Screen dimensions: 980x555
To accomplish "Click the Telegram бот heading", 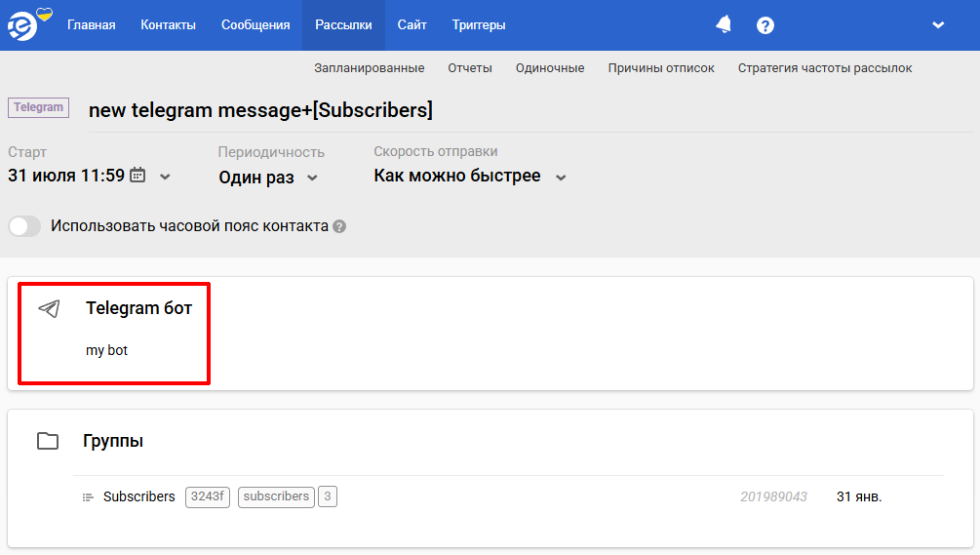I will [138, 308].
